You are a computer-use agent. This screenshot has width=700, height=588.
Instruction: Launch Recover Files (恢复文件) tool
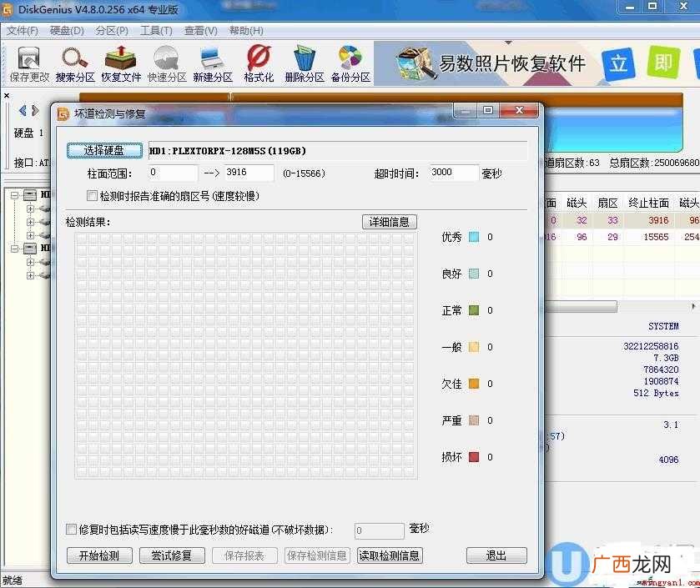[x=121, y=64]
